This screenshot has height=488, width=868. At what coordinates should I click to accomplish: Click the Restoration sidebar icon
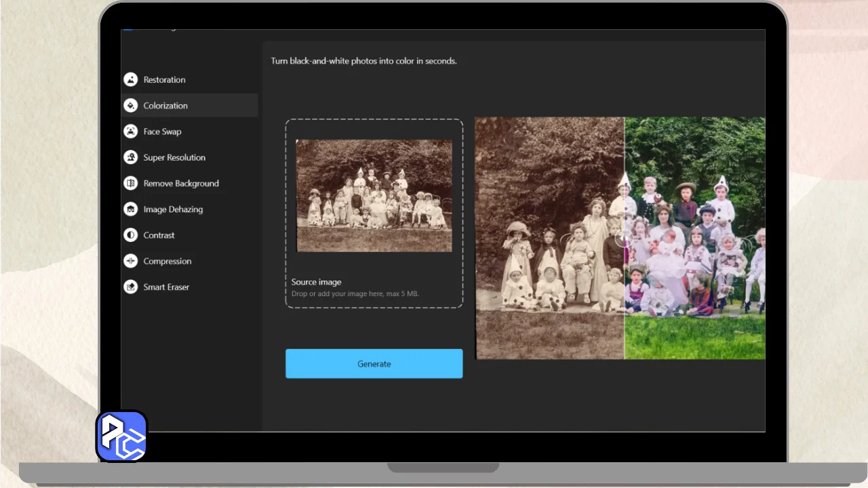point(130,80)
